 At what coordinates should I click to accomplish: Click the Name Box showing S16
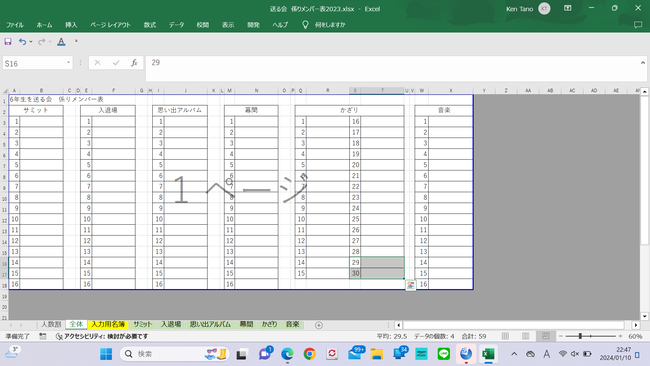click(x=34, y=63)
